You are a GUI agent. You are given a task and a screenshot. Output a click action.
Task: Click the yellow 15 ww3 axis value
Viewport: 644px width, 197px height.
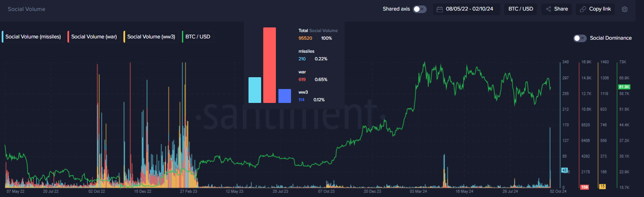click(603, 186)
